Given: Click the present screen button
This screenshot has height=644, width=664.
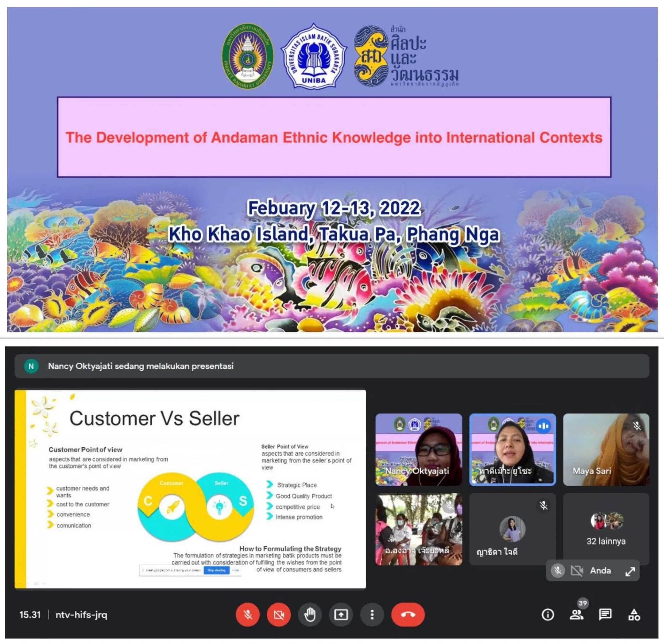Looking at the screenshot, I should point(341,614).
